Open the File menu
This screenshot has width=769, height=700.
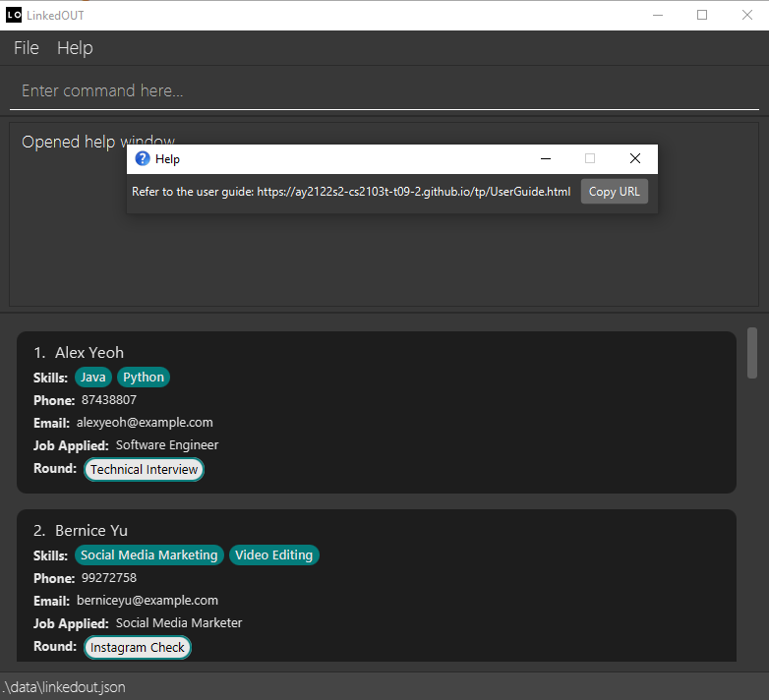pos(27,48)
